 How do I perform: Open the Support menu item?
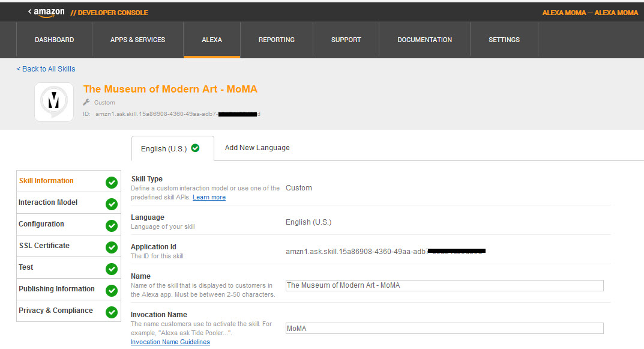(346, 40)
